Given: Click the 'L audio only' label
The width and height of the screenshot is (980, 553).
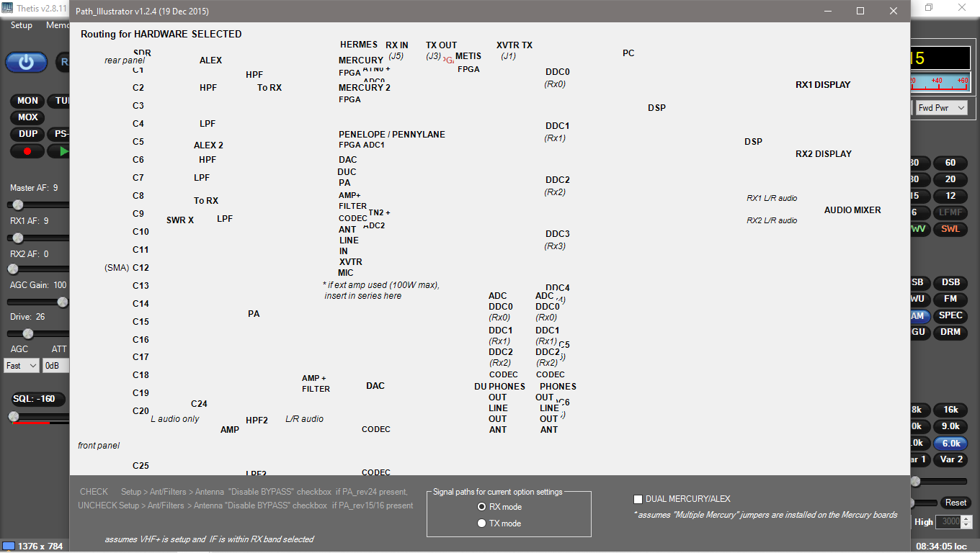Looking at the screenshot, I should (174, 419).
